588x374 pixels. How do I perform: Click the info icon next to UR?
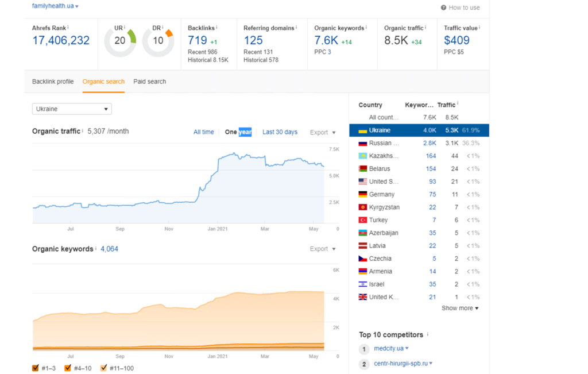click(125, 27)
